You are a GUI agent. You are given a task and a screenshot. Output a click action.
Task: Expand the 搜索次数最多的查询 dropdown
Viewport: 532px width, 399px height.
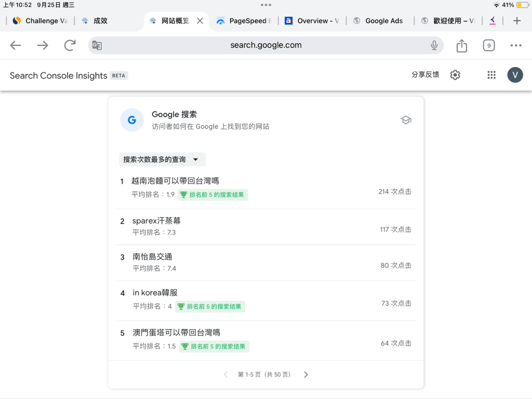[x=162, y=159]
